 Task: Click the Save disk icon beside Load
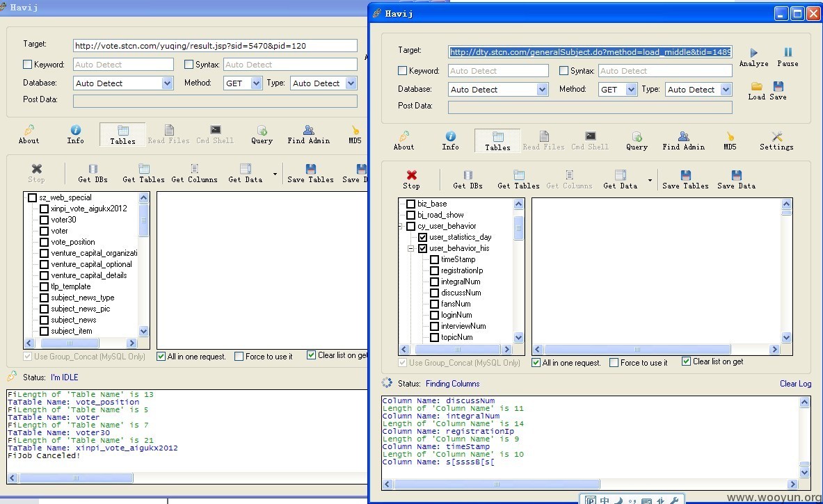(778, 86)
